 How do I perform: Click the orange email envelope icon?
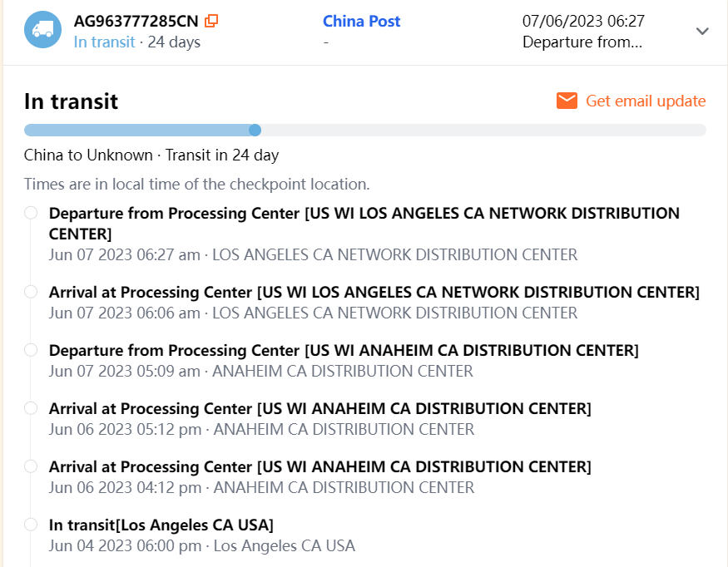click(567, 101)
